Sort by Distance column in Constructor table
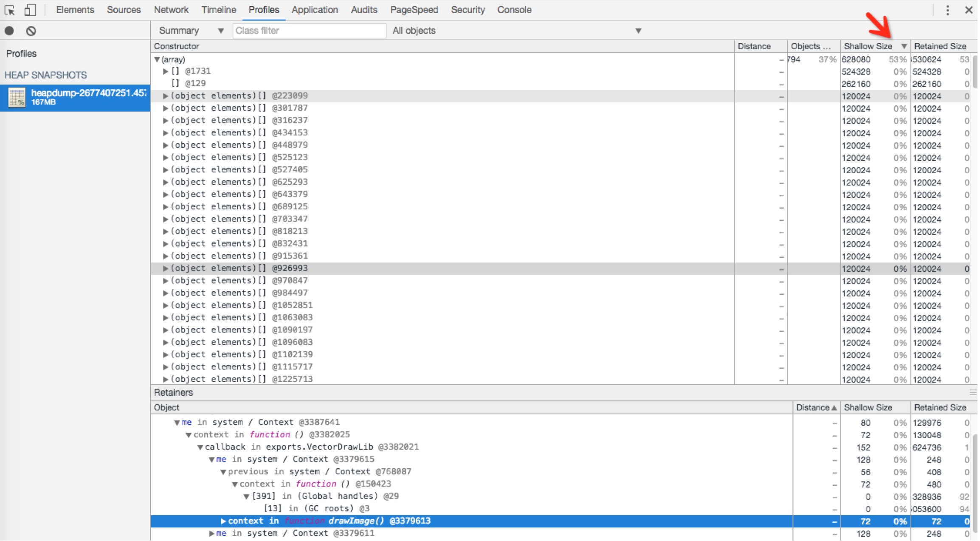980x541 pixels. click(760, 46)
